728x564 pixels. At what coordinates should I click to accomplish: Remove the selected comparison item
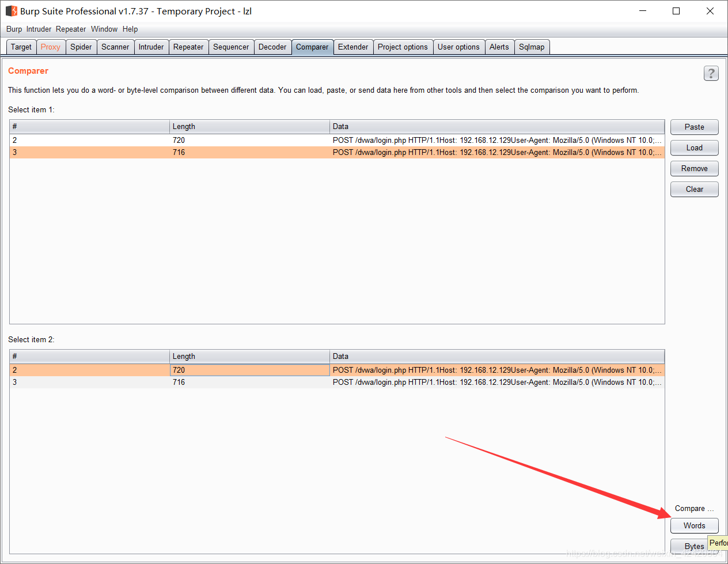click(694, 168)
